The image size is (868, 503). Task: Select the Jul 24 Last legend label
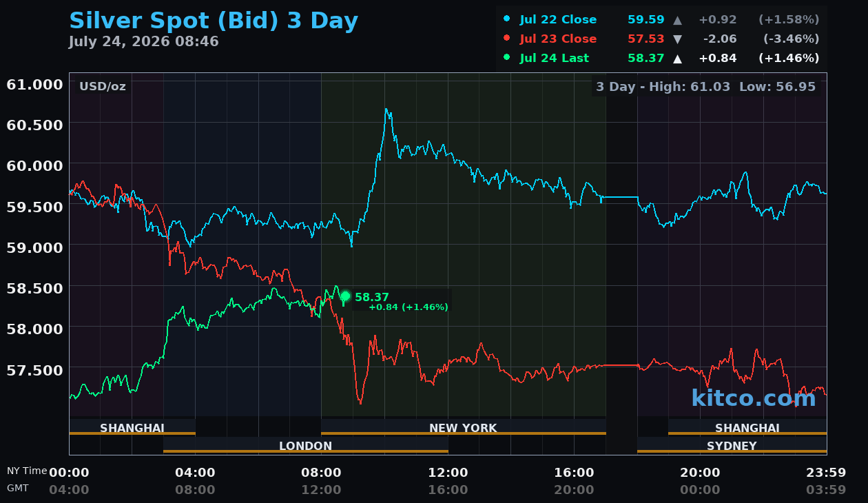pos(555,59)
